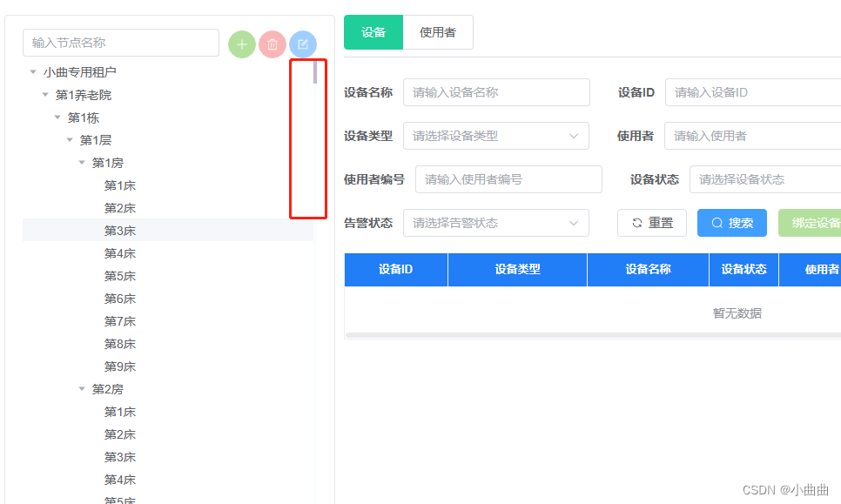The height and width of the screenshot is (504, 841).
Task: Collapse the 第1栋 tree arrow
Action: tap(57, 118)
